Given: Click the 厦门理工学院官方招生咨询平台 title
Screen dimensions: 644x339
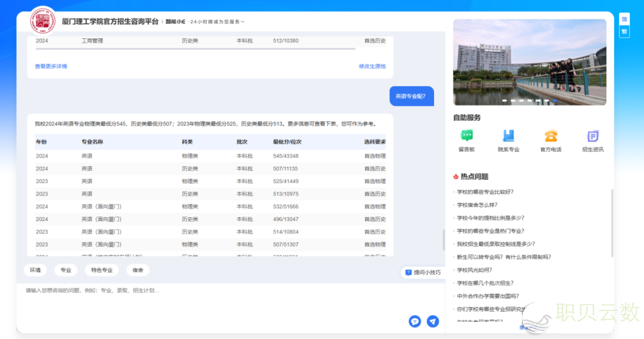Looking at the screenshot, I should pos(110,21).
